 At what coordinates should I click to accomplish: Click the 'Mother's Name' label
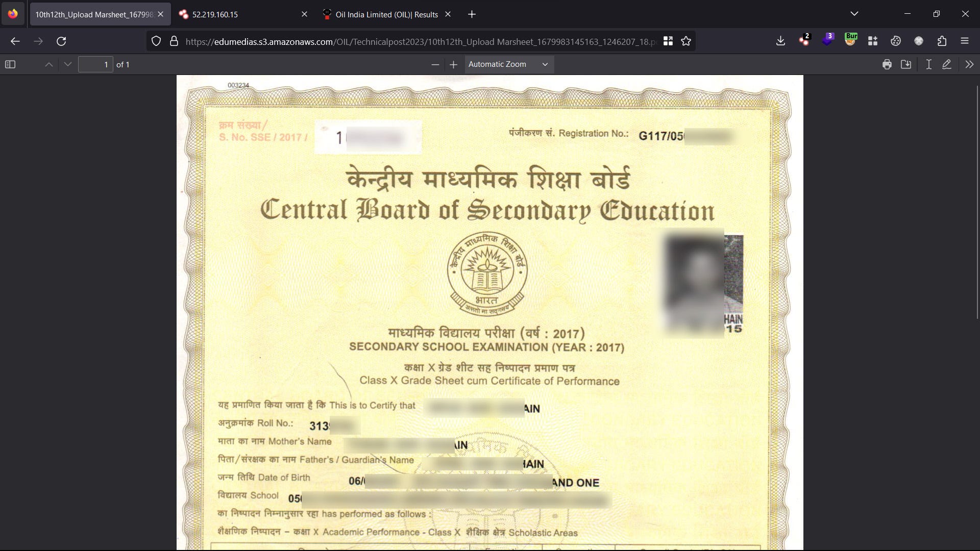pos(300,442)
